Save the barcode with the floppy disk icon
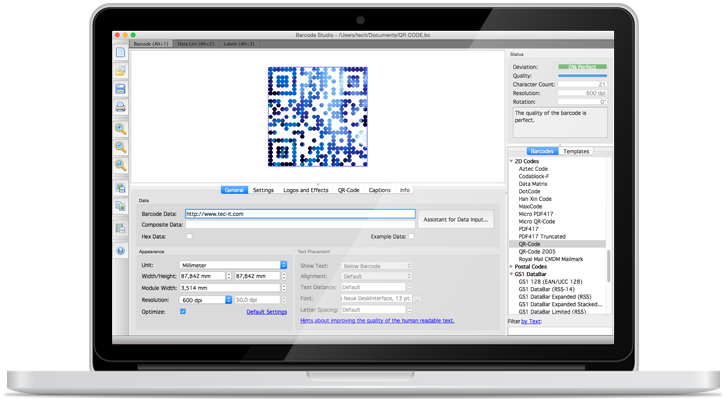Viewport: 726px width, 399px height. (x=120, y=89)
